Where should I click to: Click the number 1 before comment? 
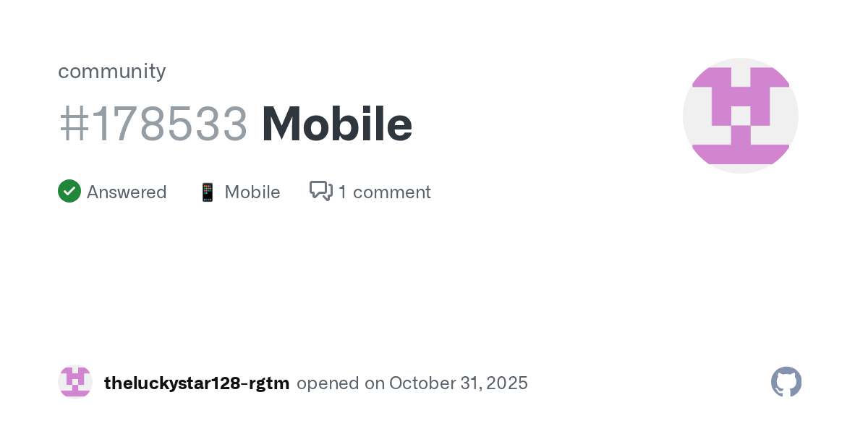(342, 192)
